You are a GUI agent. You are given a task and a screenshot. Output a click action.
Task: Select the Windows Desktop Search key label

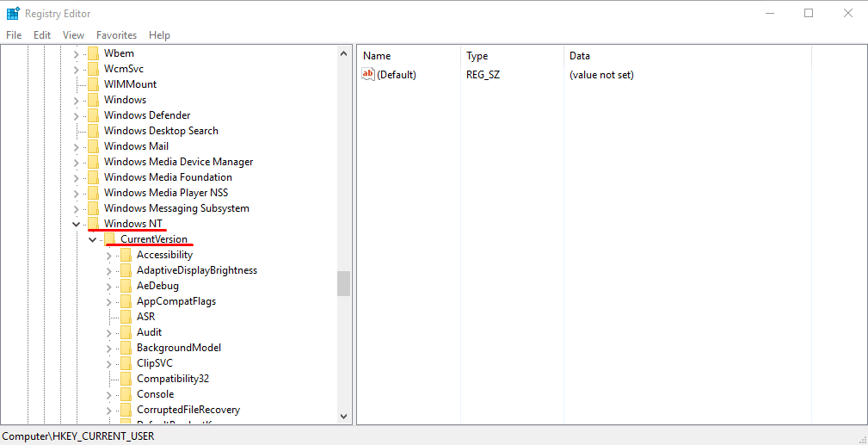pyautogui.click(x=161, y=131)
